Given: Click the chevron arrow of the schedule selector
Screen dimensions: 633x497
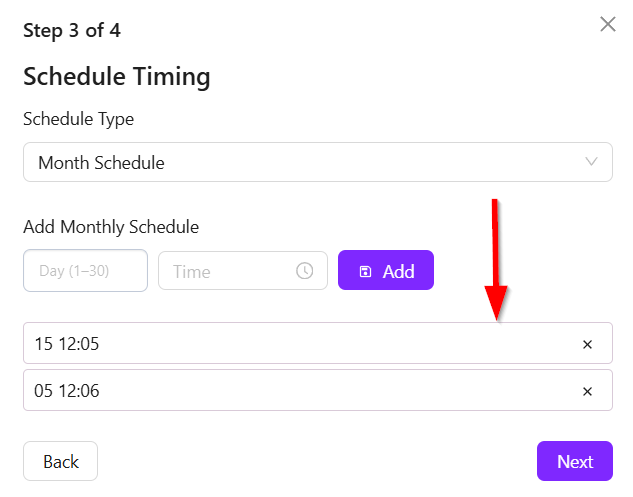Looking at the screenshot, I should pyautogui.click(x=591, y=162).
